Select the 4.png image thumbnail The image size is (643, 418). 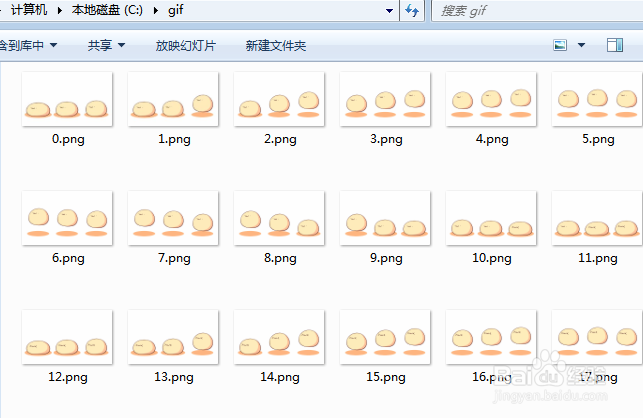point(491,99)
